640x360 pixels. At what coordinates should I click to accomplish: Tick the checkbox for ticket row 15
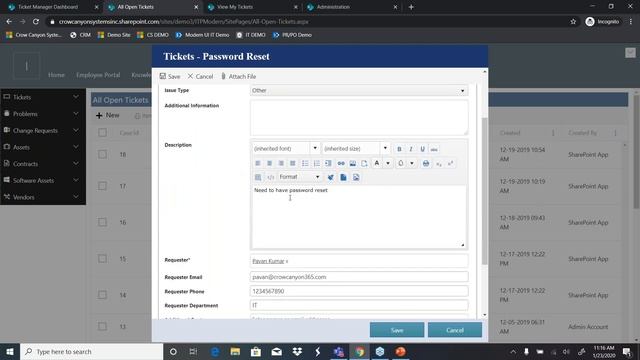102,259
